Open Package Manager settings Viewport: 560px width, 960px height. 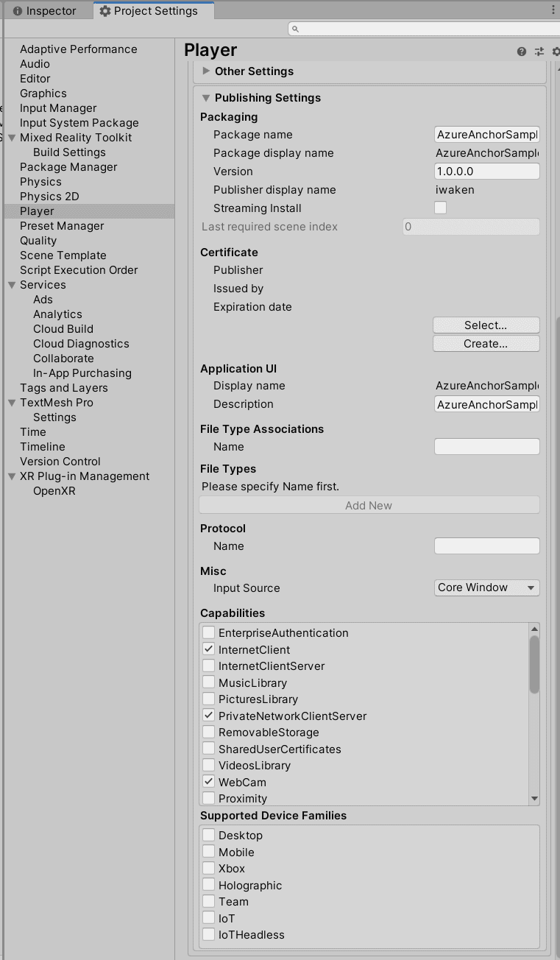point(68,167)
